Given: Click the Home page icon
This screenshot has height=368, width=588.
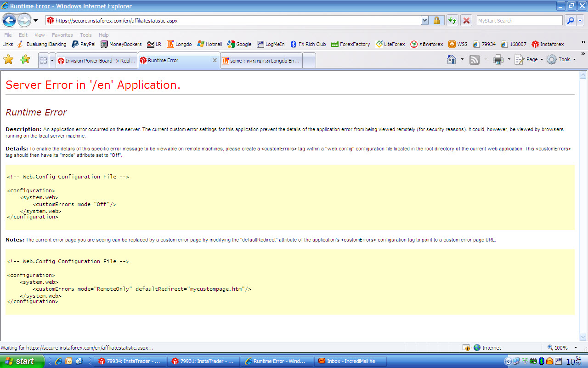Looking at the screenshot, I should [452, 59].
